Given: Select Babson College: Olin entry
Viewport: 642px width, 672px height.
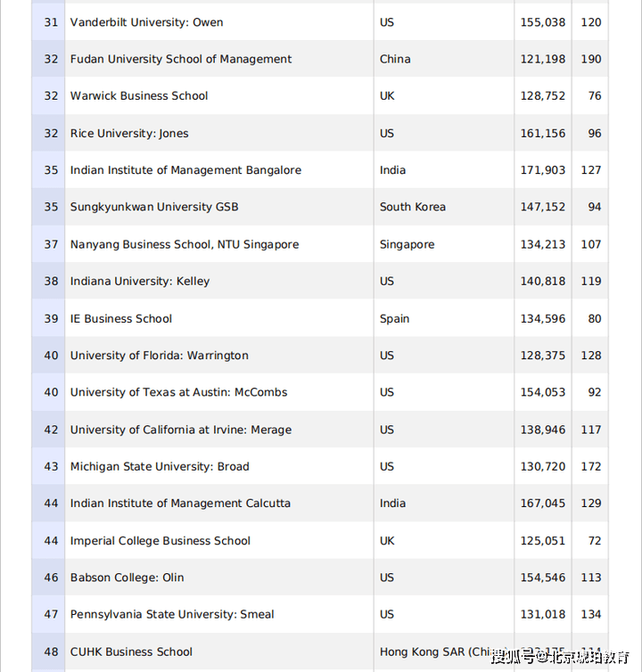Looking at the screenshot, I should [x=128, y=578].
